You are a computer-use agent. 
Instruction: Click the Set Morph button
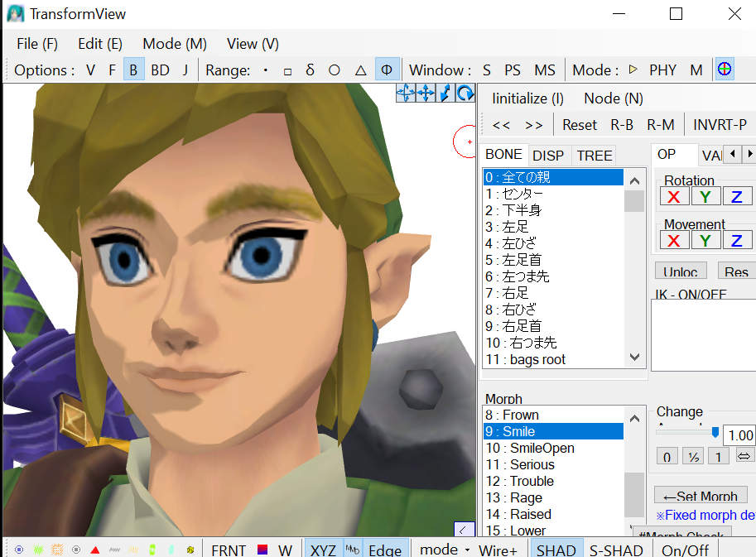pos(701,496)
